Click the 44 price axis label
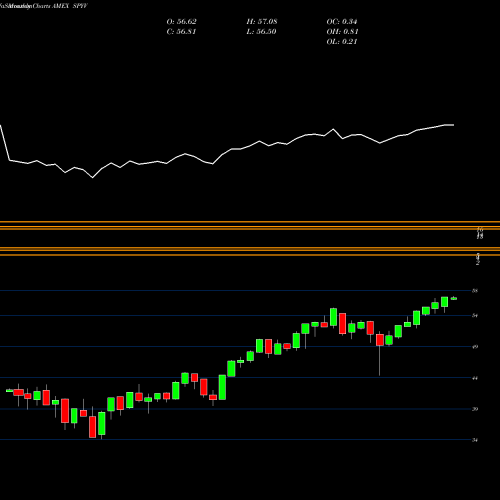Viewport: 500px width, 500px height. point(475,378)
